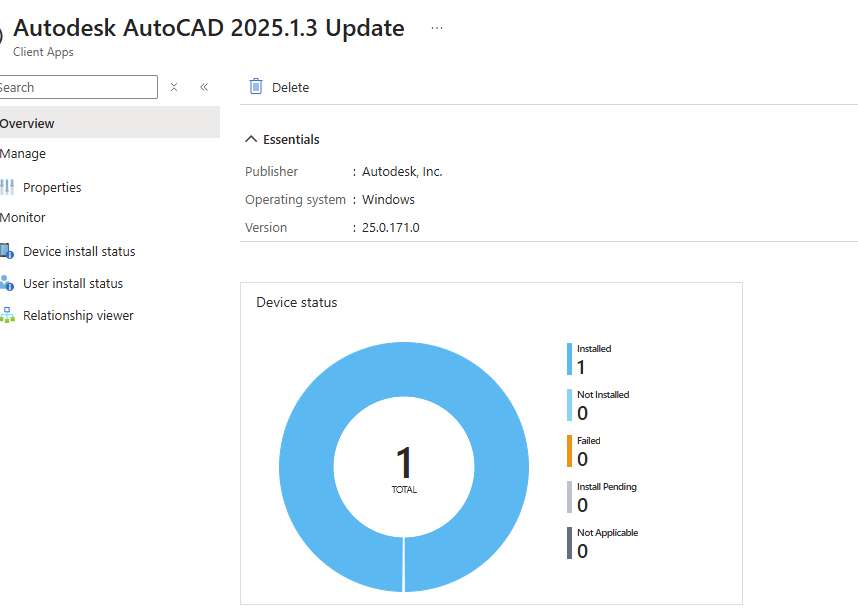Click the Delete trash can icon
Screen dimensions: 858x610
[256, 87]
